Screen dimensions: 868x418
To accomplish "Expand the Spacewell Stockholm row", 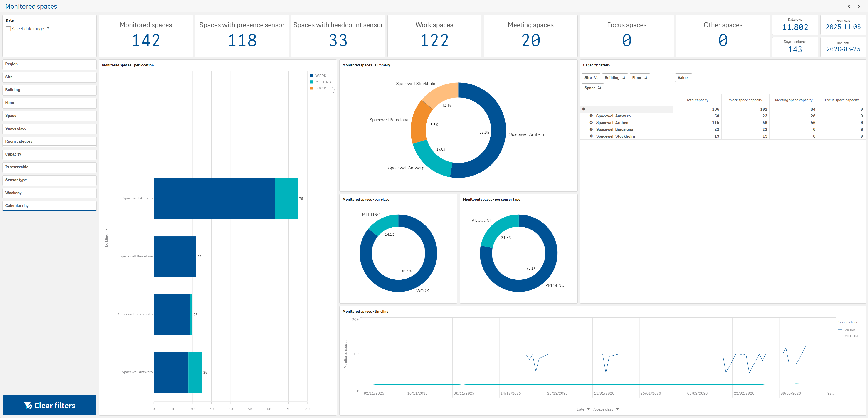I will click(x=591, y=136).
